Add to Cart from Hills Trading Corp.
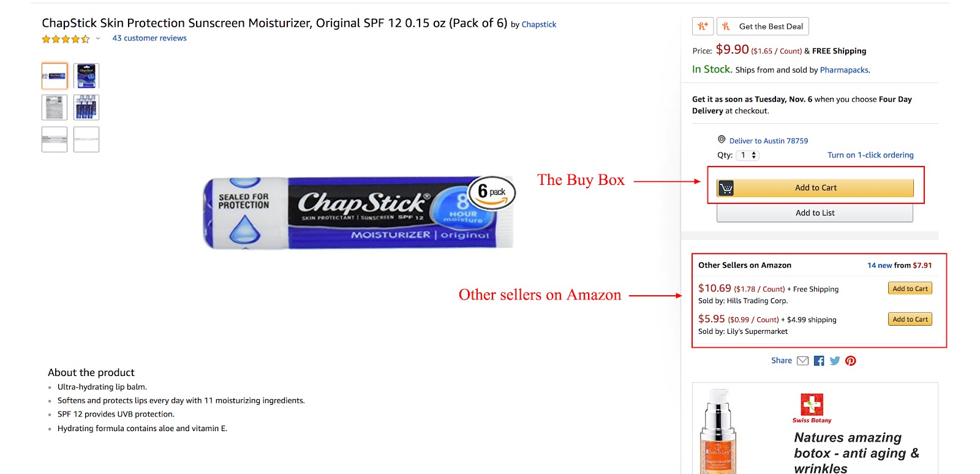The image size is (980, 474). click(x=910, y=288)
